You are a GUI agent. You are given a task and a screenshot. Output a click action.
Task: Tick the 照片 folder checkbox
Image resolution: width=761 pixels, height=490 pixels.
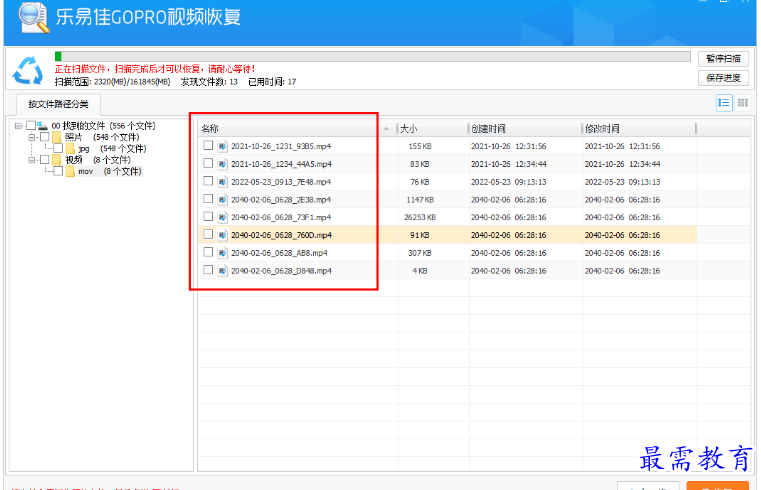point(45,137)
